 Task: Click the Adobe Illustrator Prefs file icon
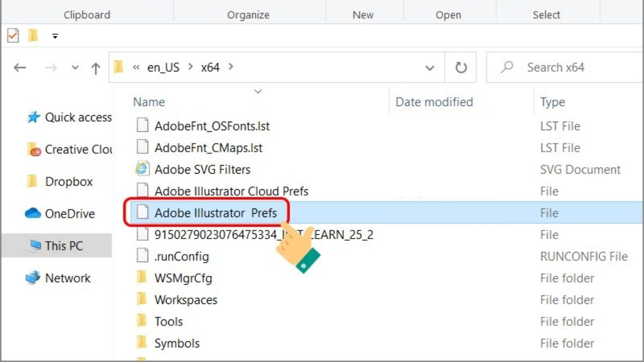[142, 213]
